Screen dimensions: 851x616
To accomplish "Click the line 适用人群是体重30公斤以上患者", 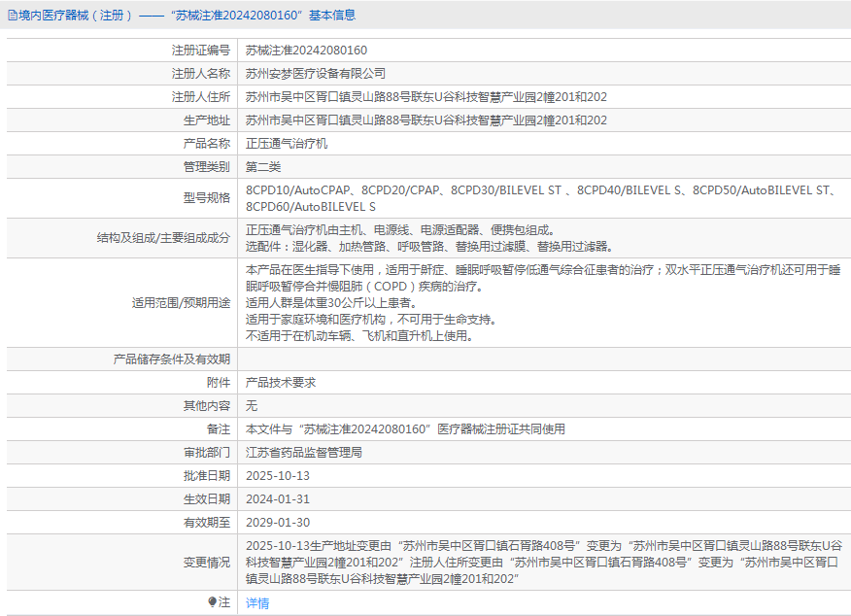I will click(331, 303).
